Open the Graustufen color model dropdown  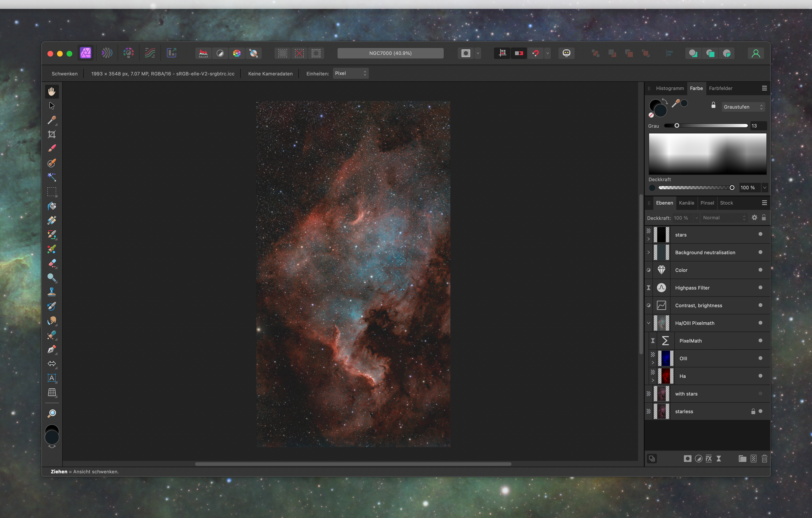[x=743, y=107]
